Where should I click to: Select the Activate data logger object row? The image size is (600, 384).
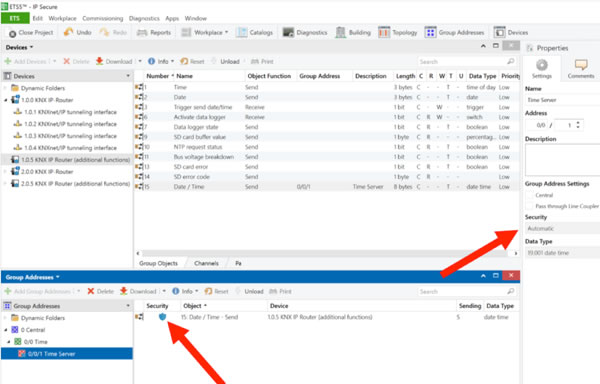[327, 117]
